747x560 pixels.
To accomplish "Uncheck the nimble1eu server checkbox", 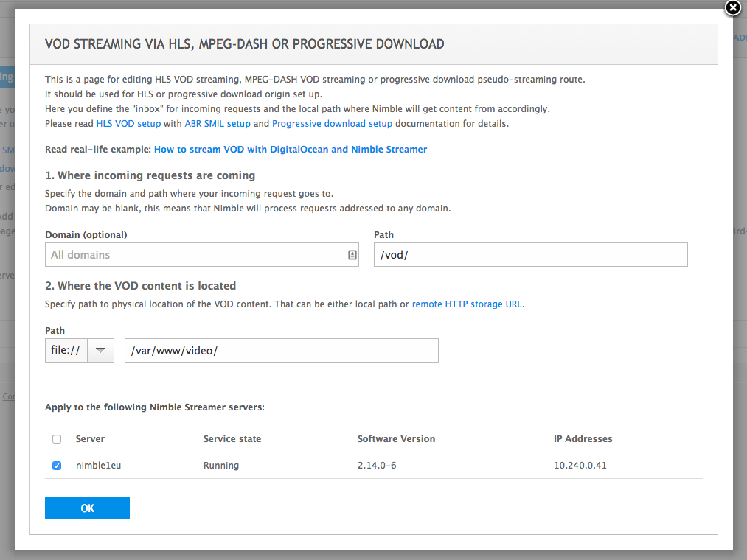I will click(57, 466).
